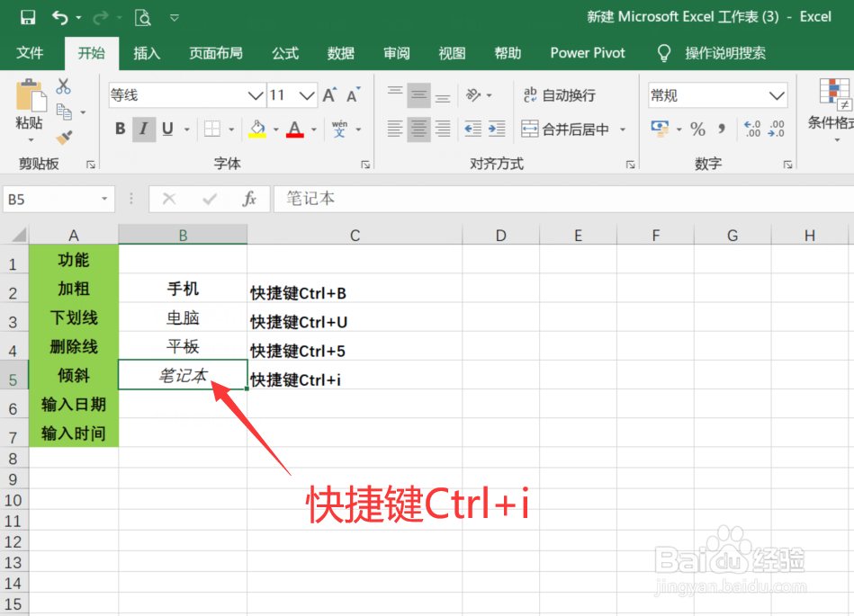Open the 审阅 Review tab
Image resolution: width=854 pixels, height=616 pixels.
397,53
